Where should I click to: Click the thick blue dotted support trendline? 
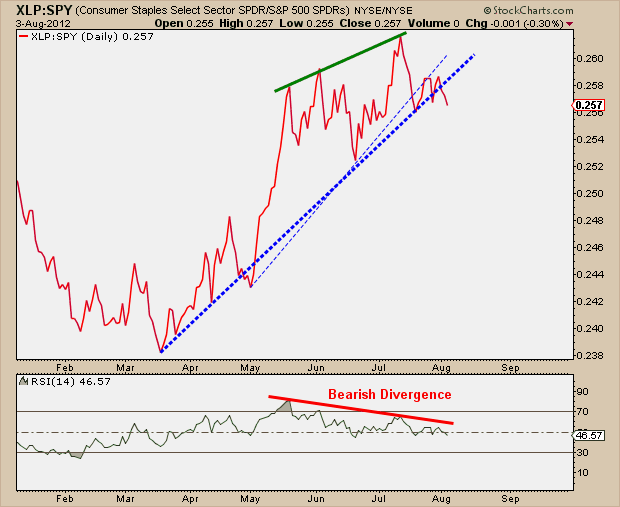(318, 203)
